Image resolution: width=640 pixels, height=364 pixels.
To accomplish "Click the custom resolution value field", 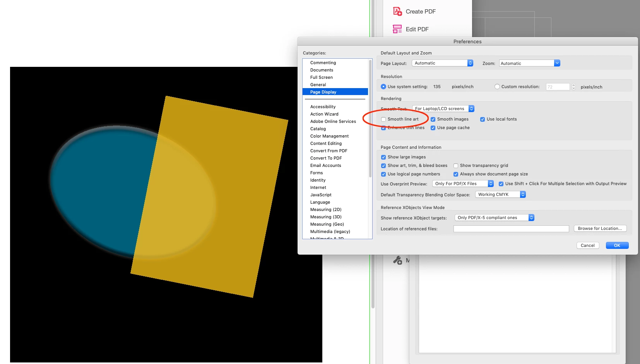I will click(x=558, y=87).
